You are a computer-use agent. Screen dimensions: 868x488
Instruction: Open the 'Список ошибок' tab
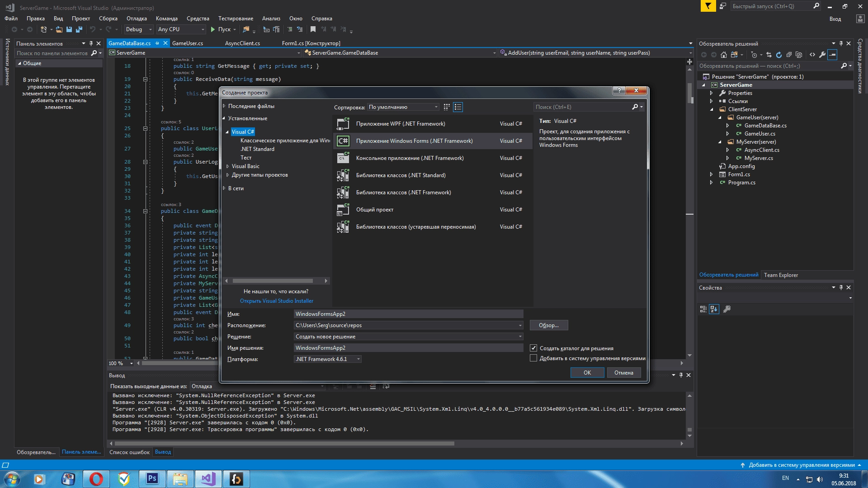[x=129, y=452]
